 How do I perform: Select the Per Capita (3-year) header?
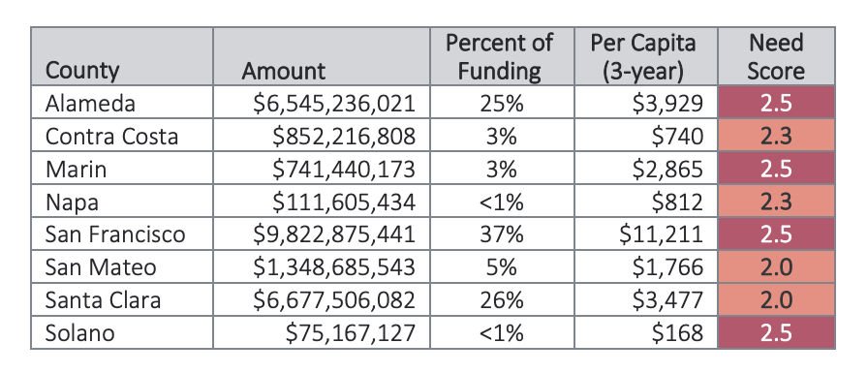(646, 56)
